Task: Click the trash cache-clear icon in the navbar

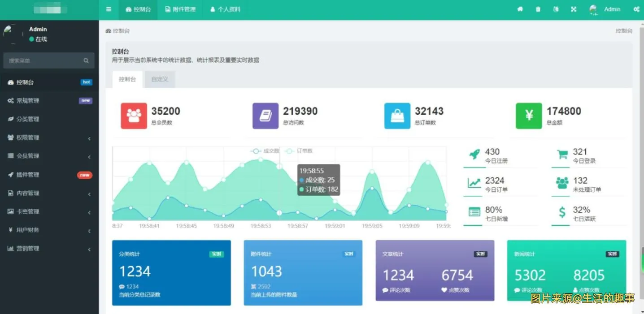Action: [x=538, y=9]
